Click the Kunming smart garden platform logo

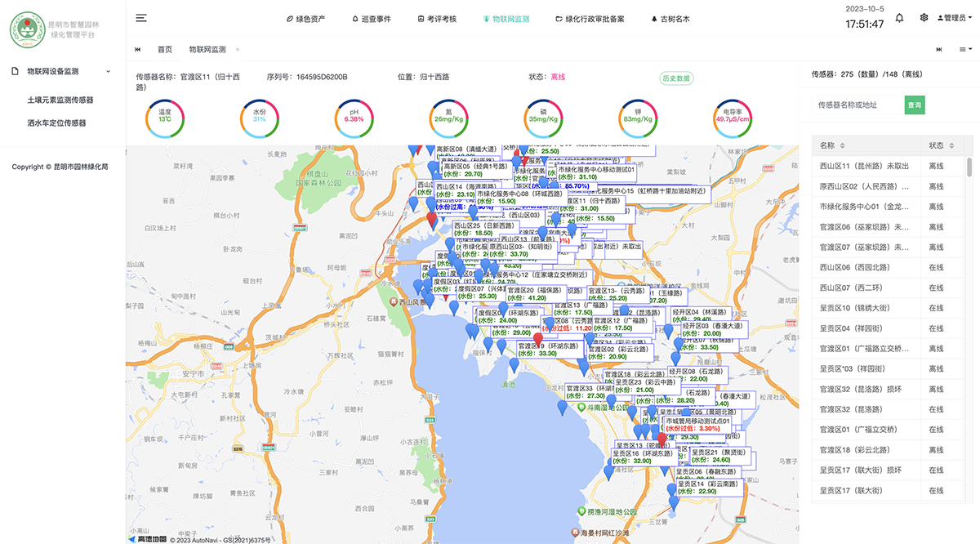pos(28,29)
